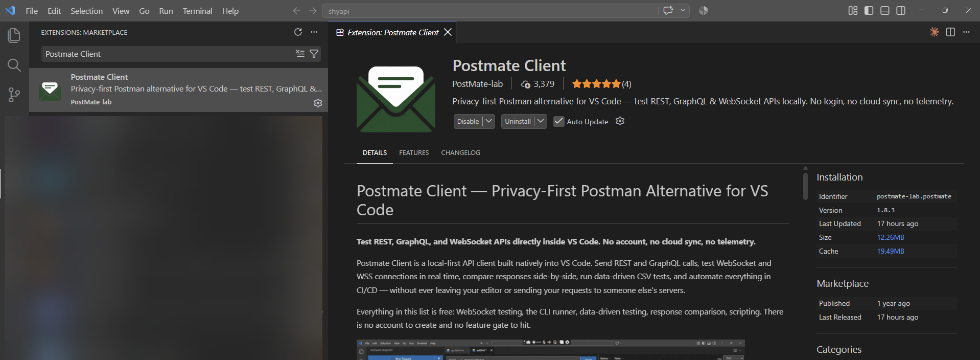
Task: Click the 19.49MB cache link
Action: (x=891, y=251)
